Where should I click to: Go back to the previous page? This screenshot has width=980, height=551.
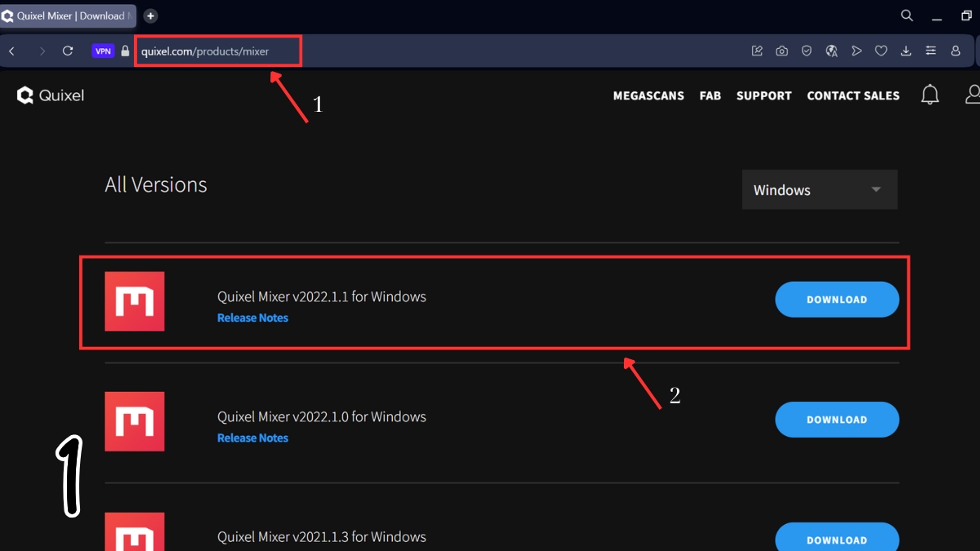coord(12,51)
